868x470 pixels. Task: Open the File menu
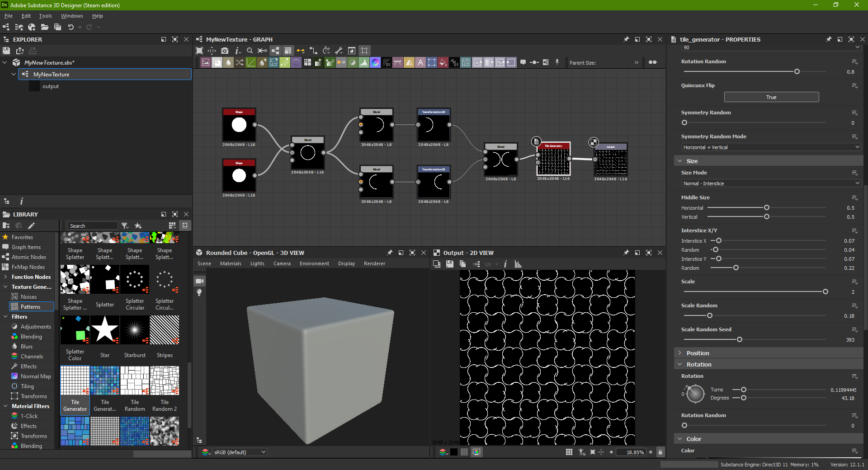coord(9,16)
